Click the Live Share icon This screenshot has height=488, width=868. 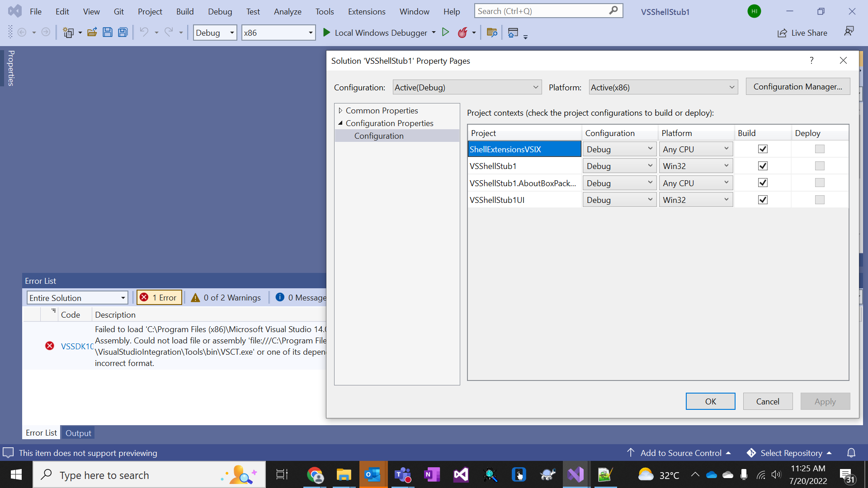[x=782, y=33]
